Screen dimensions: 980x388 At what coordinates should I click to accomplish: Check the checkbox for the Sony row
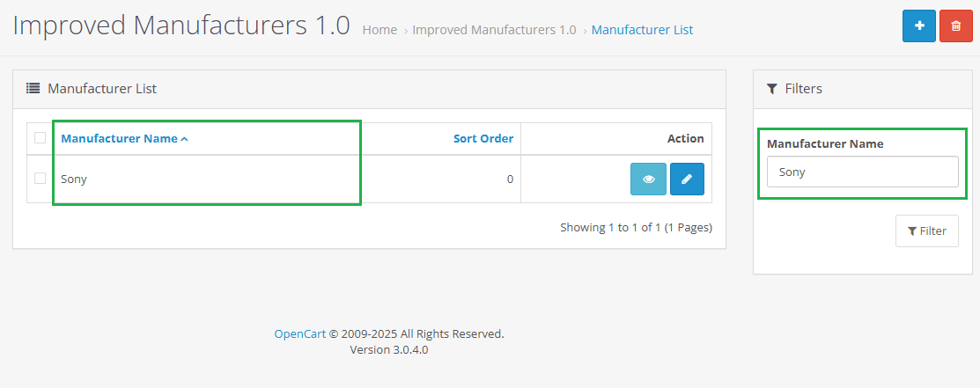[40, 179]
